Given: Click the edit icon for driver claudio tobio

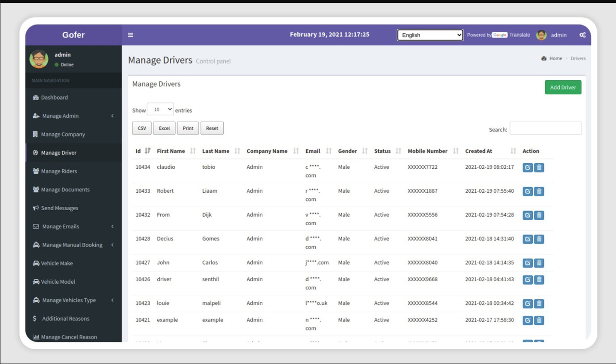Looking at the screenshot, I should 527,167.
